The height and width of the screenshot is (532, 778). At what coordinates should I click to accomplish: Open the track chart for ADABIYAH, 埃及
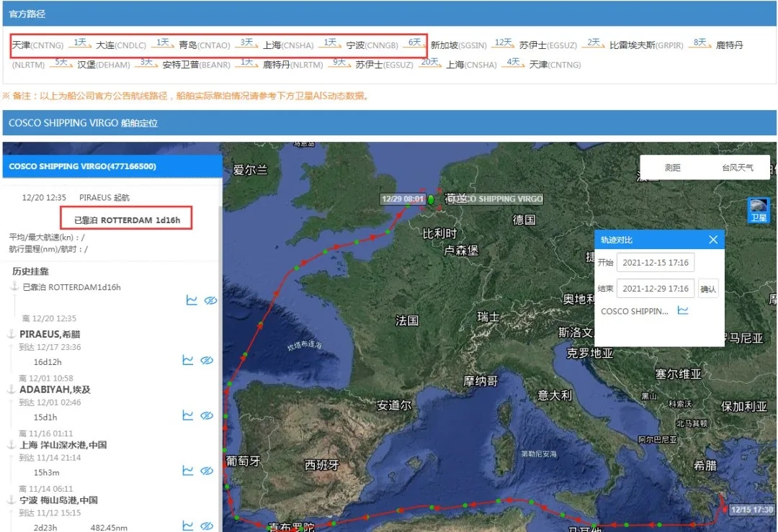pos(187,415)
